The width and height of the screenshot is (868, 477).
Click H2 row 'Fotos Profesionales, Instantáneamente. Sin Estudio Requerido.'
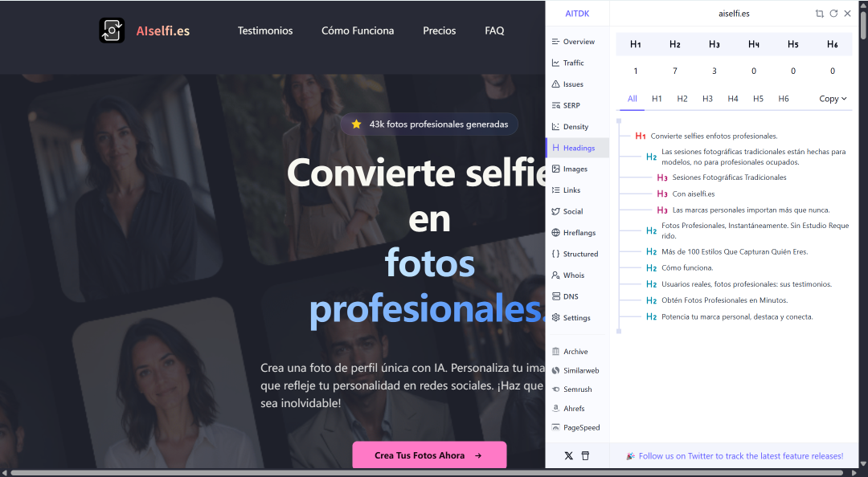[x=755, y=230]
